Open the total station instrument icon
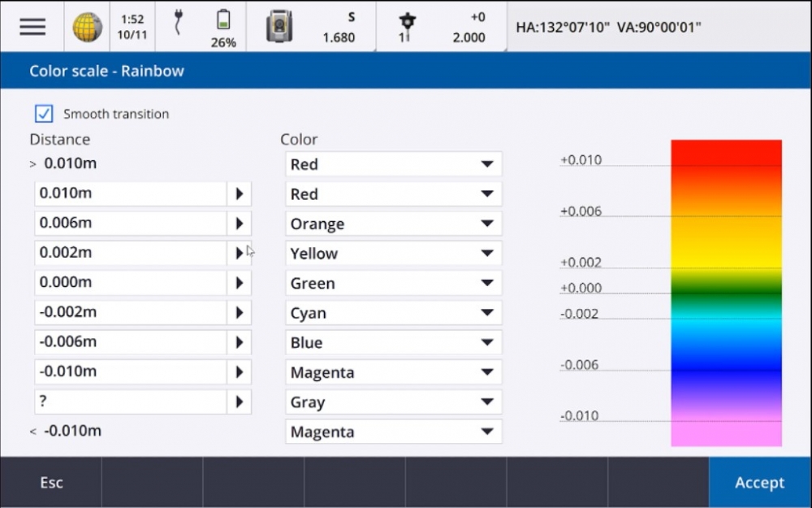This screenshot has height=508, width=812. click(279, 26)
